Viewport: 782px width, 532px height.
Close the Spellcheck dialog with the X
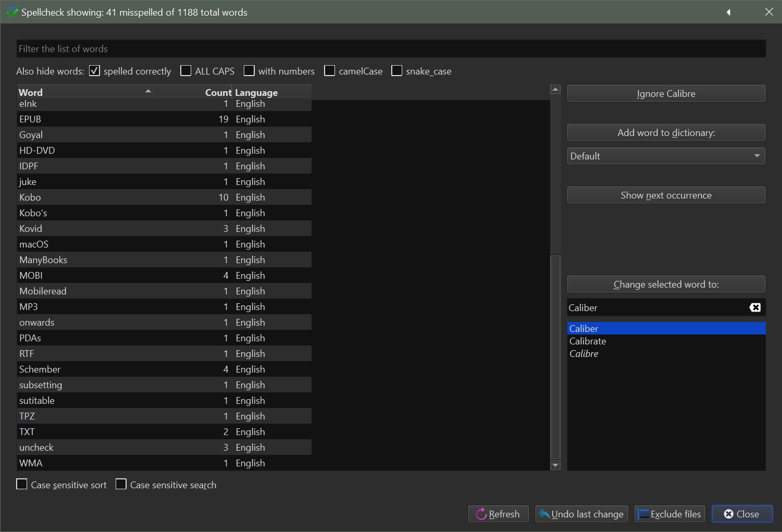point(769,12)
